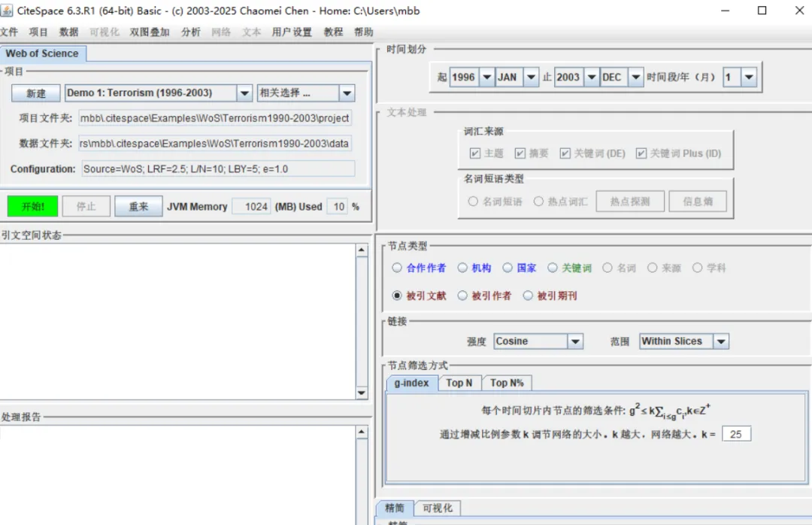Expand the 相关选择 dropdown
The image size is (812, 525).
point(347,93)
